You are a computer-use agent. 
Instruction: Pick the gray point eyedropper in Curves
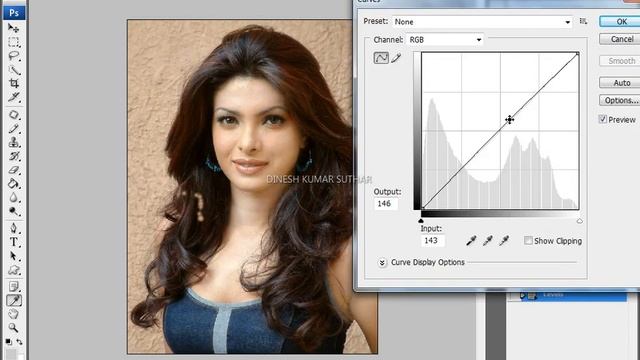coord(488,241)
